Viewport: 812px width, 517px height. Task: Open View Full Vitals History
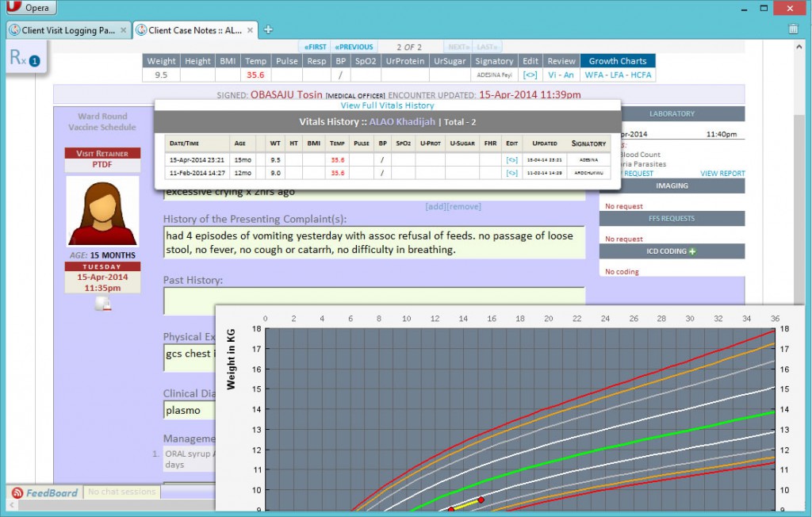pos(387,105)
